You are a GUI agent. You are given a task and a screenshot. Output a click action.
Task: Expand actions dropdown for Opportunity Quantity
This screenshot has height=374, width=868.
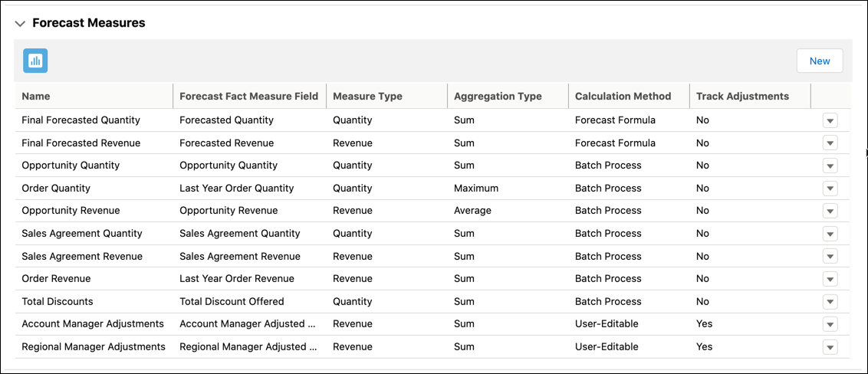pyautogui.click(x=830, y=166)
